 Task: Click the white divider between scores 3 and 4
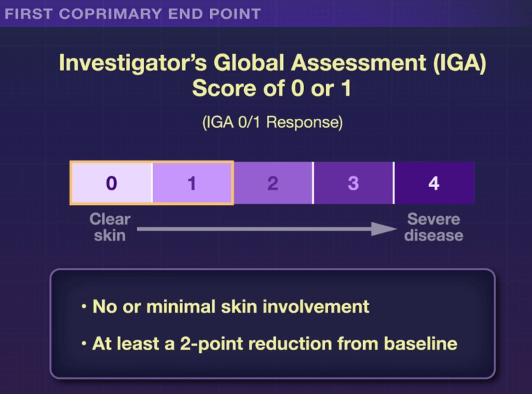click(x=394, y=183)
